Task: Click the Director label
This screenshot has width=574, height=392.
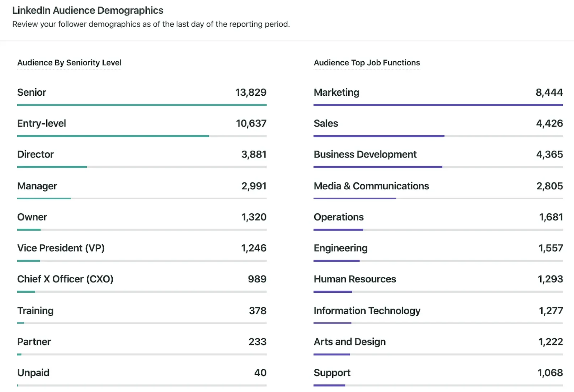Action: [35, 155]
